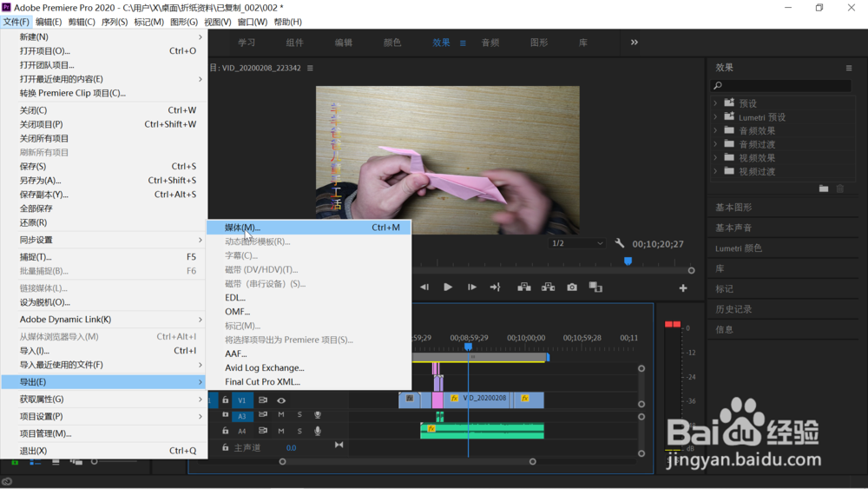Open the 1/2 playback resolution dropdown
The image size is (868, 489).
coord(577,243)
